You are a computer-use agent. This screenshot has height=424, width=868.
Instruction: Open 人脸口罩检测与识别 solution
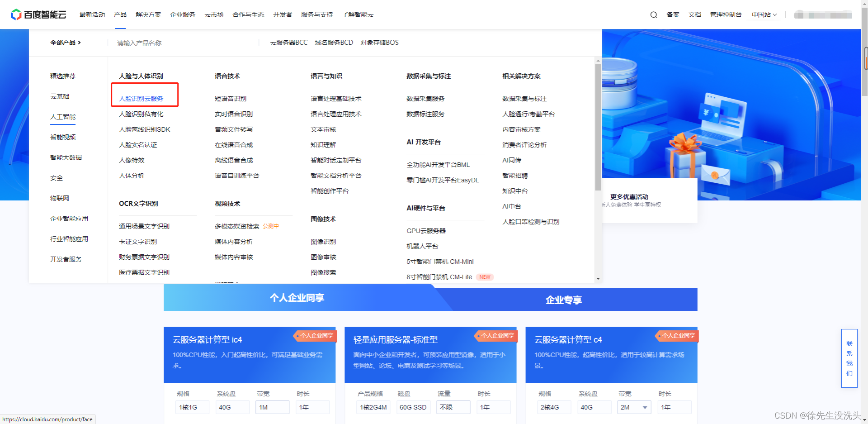(531, 222)
